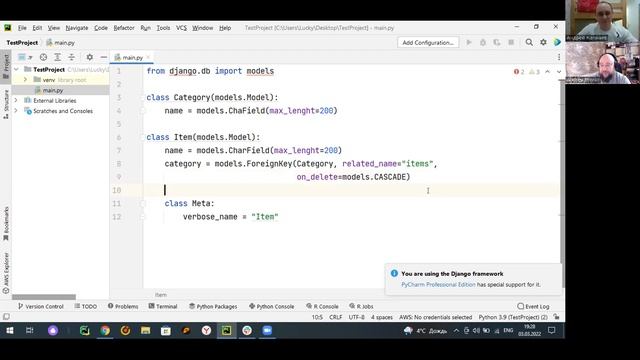Image resolution: width=640 pixels, height=360 pixels.
Task: Toggle the Project tool window sidebar tab
Action: coord(6,67)
